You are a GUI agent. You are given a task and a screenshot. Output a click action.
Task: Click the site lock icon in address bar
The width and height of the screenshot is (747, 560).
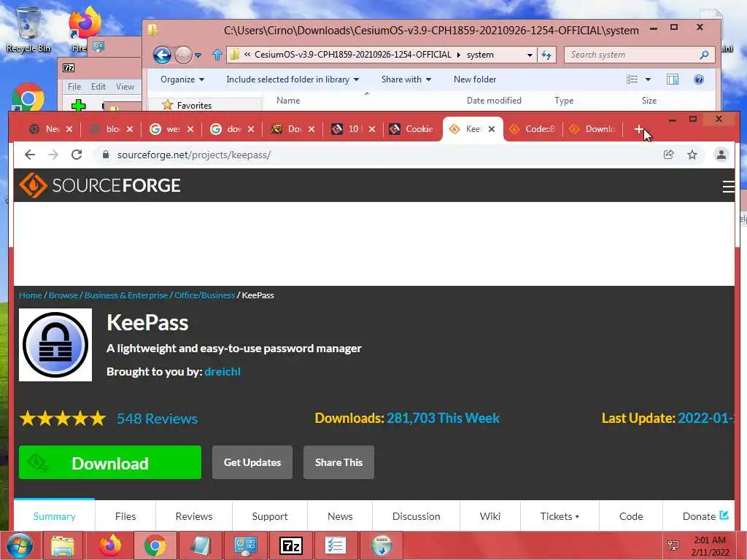tap(106, 155)
